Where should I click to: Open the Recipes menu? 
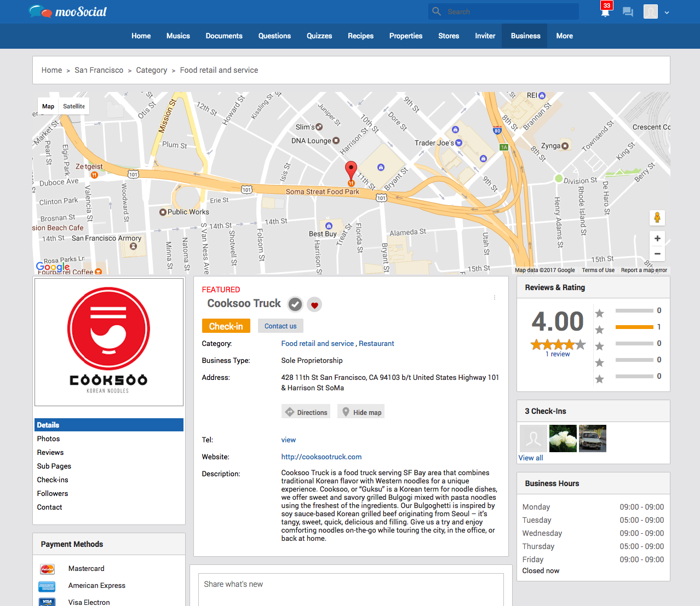360,36
